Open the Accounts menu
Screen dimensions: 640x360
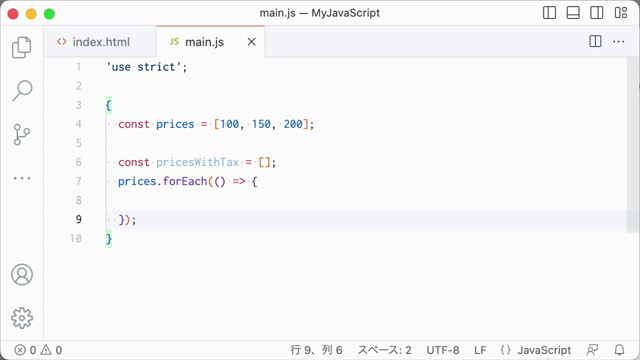point(22,275)
